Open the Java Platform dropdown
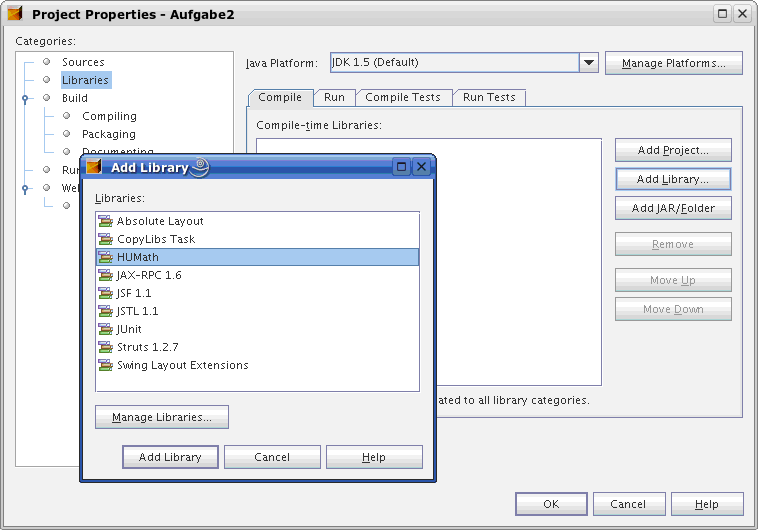Viewport: 758px width, 530px height. pyautogui.click(x=588, y=63)
